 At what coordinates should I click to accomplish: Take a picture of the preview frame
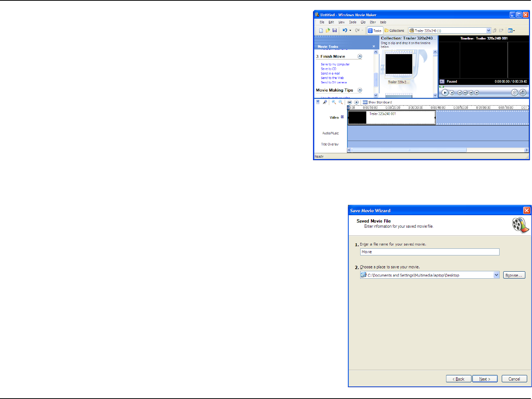pos(523,93)
